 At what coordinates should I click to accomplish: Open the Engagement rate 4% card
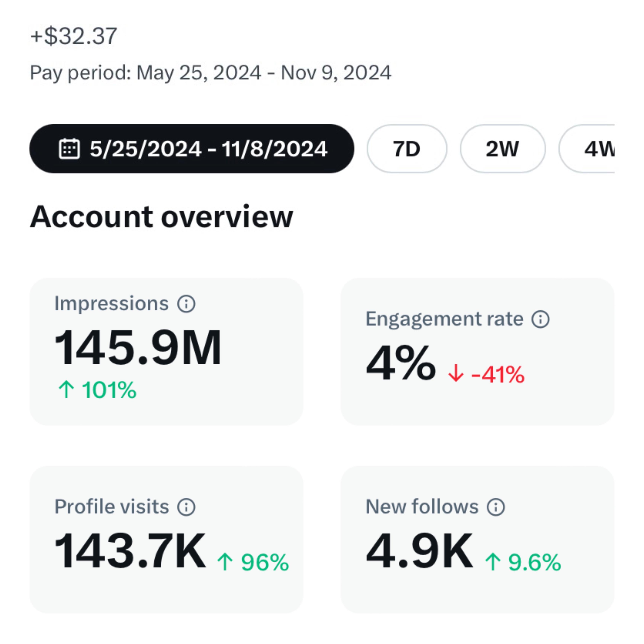pyautogui.click(x=477, y=351)
